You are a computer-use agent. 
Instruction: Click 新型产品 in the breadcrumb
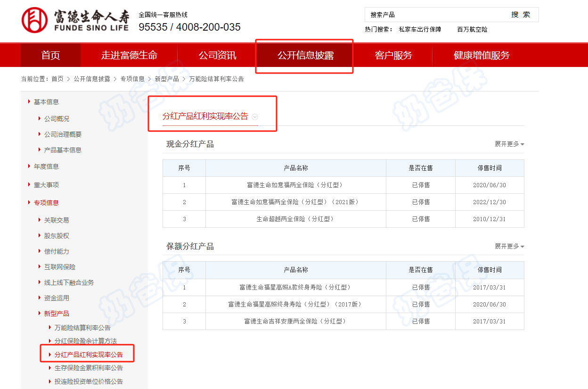[167, 79]
